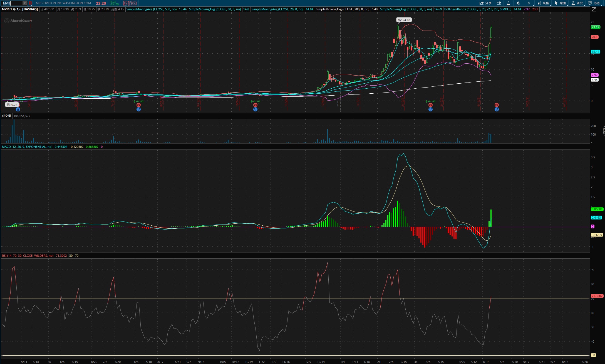Click the 20.1 red upper band axis label
This screenshot has width=605, height=364.
coord(594,37)
